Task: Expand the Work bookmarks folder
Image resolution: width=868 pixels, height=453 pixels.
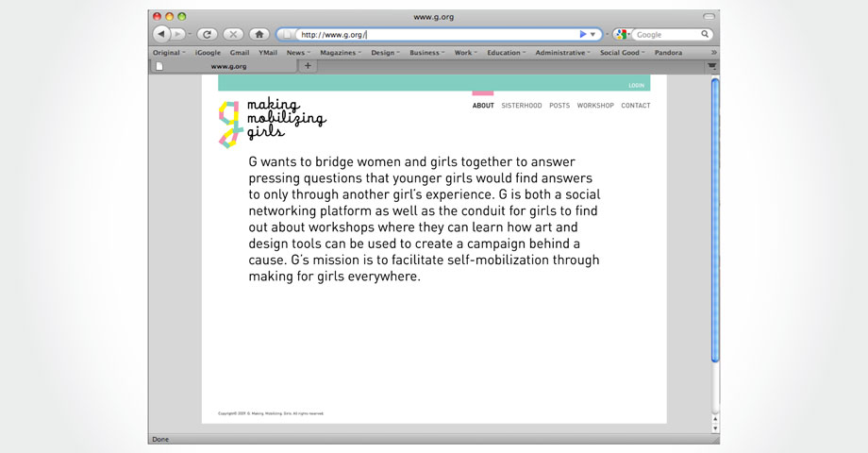Action: (465, 53)
